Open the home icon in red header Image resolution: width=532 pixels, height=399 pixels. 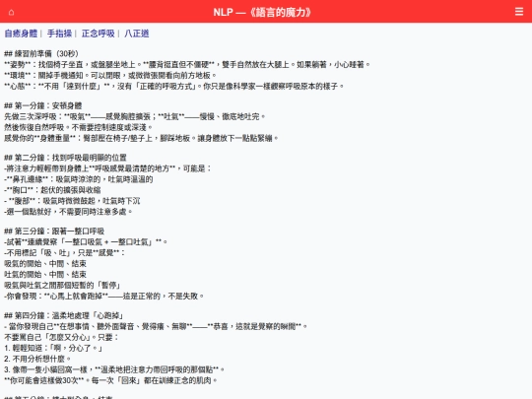coord(11,12)
